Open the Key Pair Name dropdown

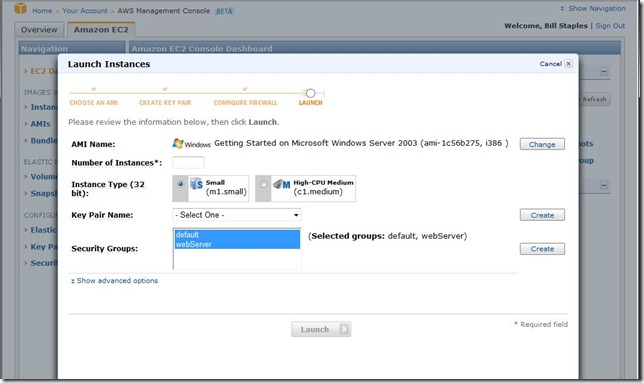237,215
